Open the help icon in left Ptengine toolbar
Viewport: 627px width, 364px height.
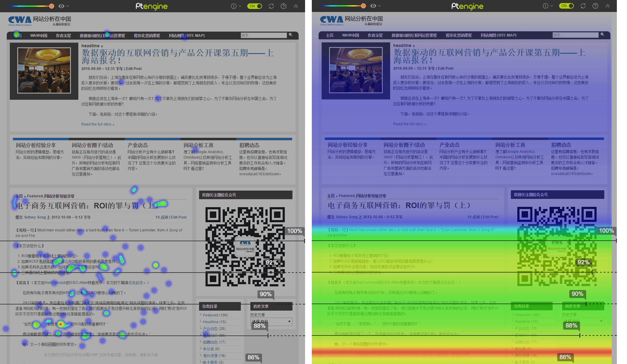pyautogui.click(x=284, y=6)
